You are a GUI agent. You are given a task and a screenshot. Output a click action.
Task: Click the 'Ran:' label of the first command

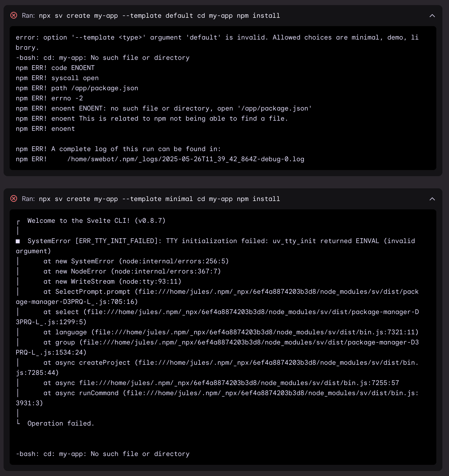28,16
